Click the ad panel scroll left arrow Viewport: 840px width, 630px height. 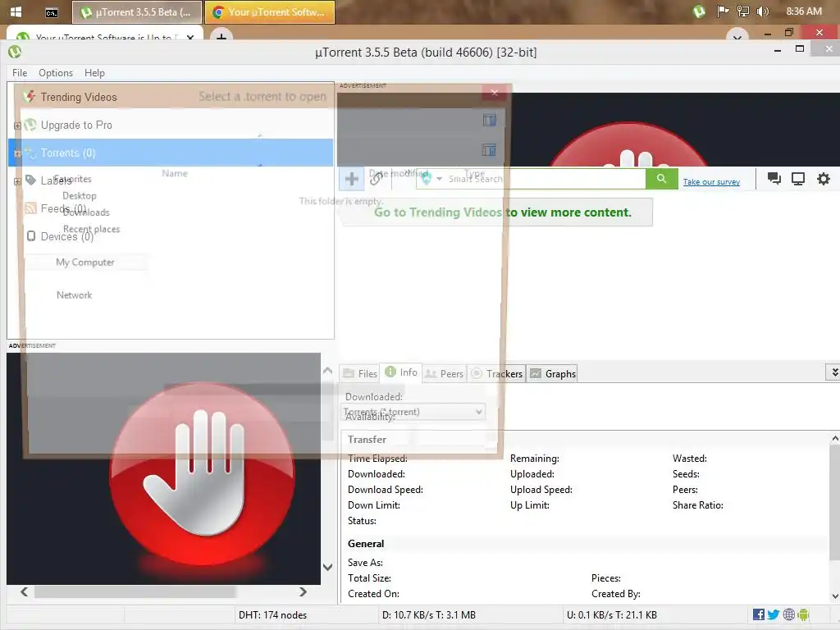(x=24, y=592)
